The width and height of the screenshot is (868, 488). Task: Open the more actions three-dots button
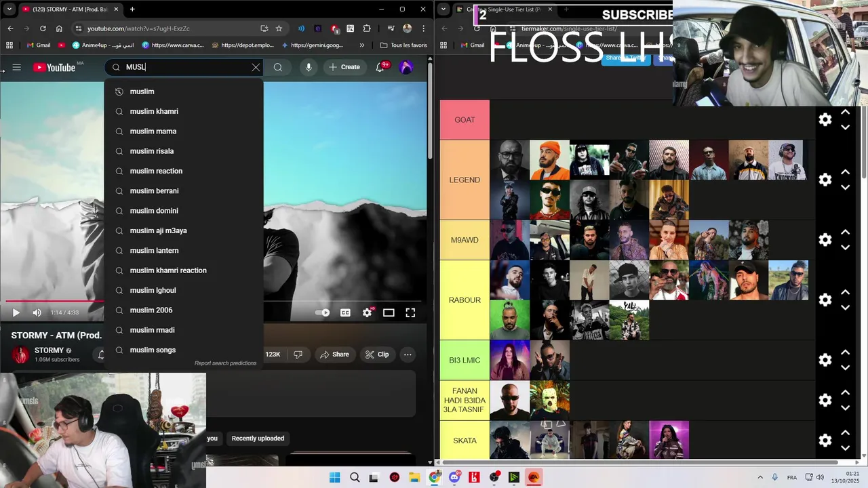click(x=408, y=354)
